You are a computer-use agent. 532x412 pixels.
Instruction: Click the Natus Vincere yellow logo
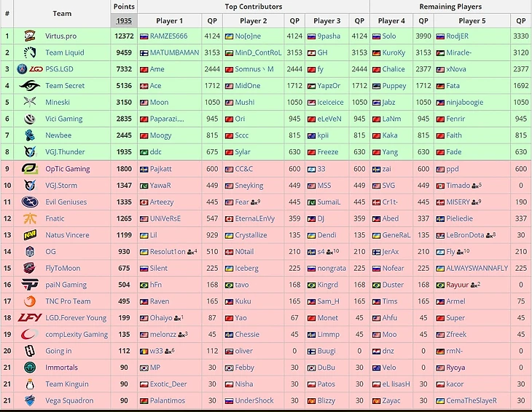[x=30, y=235]
